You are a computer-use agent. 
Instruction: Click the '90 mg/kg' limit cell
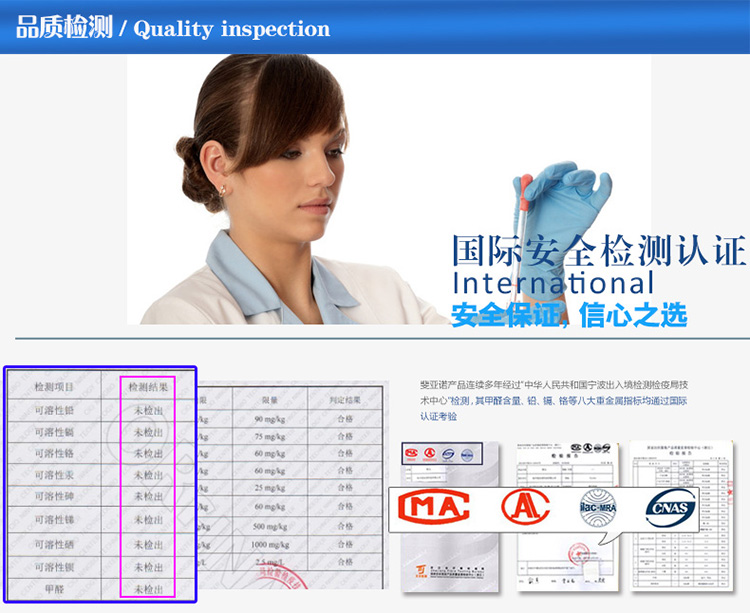click(x=270, y=419)
